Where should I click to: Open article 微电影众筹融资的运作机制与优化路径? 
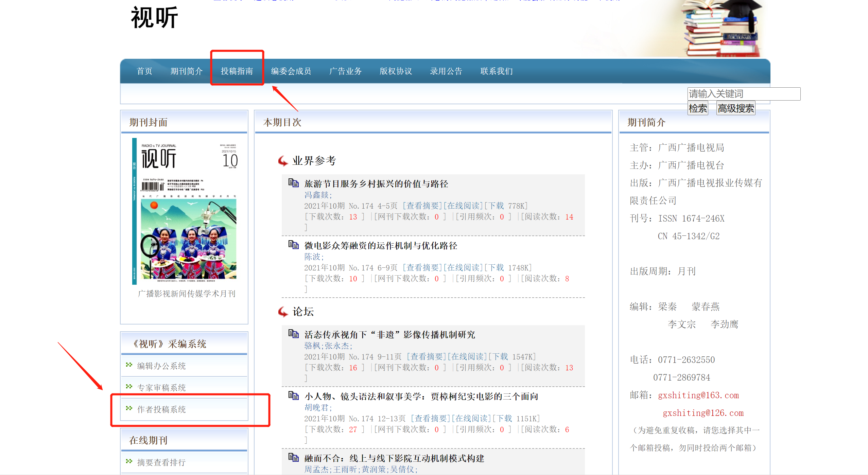(x=381, y=246)
